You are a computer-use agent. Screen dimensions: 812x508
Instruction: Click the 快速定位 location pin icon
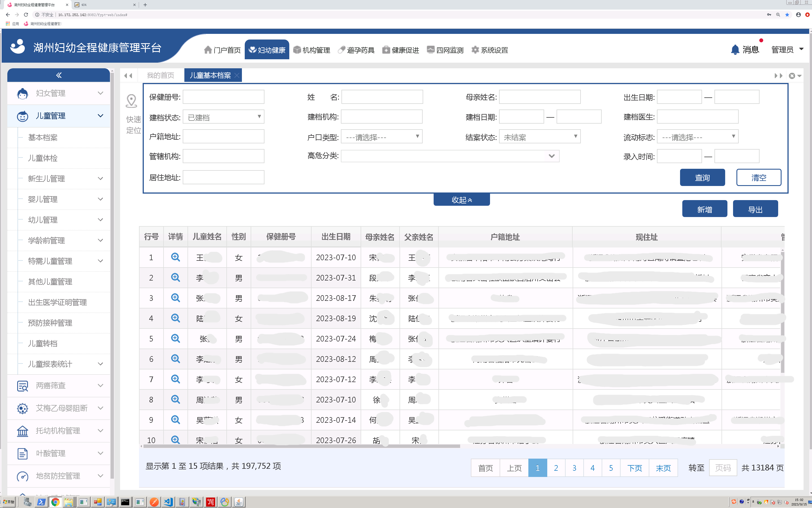point(131,101)
